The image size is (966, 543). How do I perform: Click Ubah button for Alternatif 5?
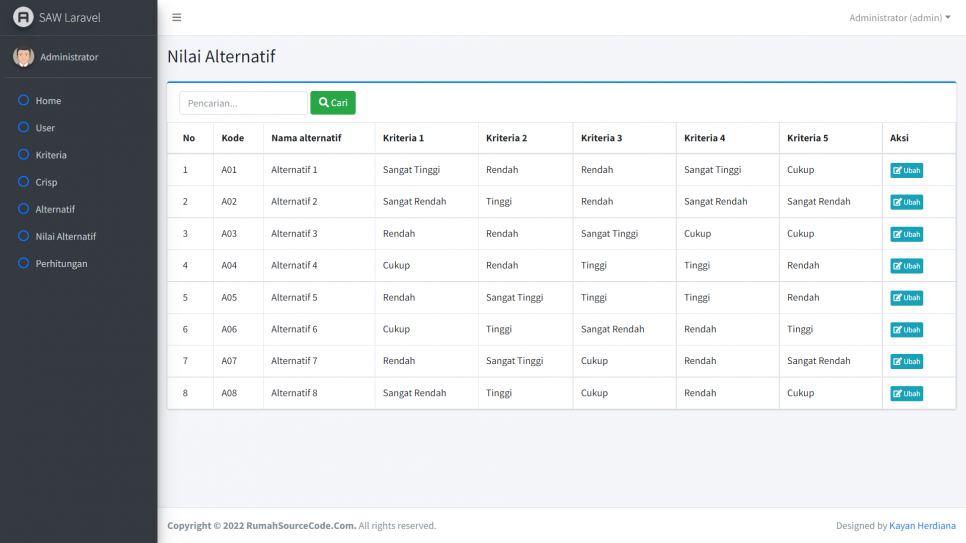[906, 298]
